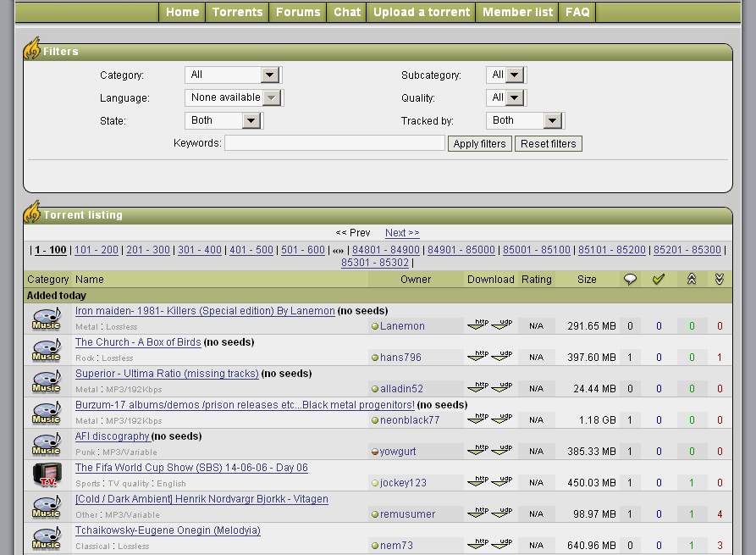Viewport: 756px width, 555px height.
Task: Open Chat from the navigation bar
Action: click(x=347, y=12)
